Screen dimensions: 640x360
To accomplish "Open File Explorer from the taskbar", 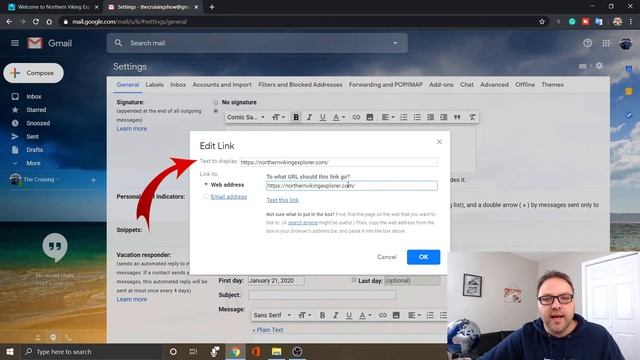I will click(x=276, y=351).
